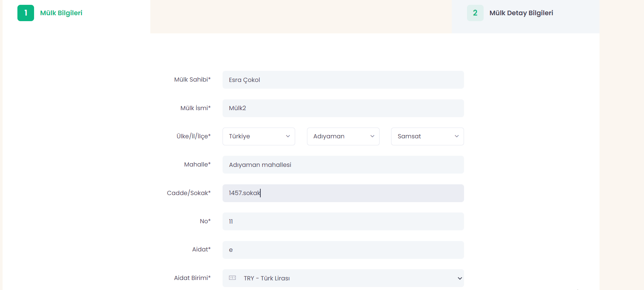Go to Mülk Detay Bilgileri step

coord(521,13)
